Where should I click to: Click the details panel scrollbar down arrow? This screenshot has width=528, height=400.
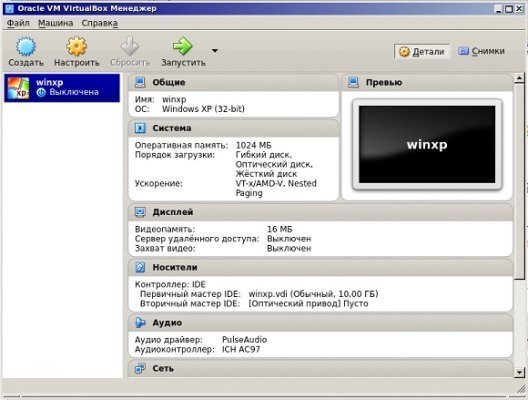[520, 372]
